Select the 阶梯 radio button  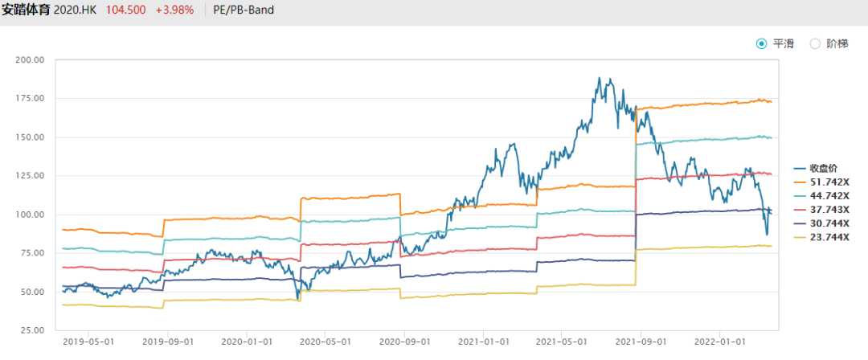815,44
